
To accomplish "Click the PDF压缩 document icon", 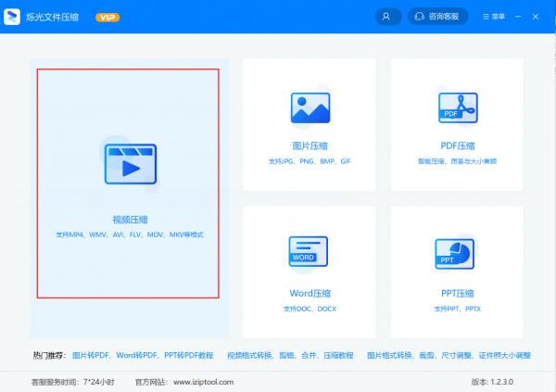I will pos(457,109).
